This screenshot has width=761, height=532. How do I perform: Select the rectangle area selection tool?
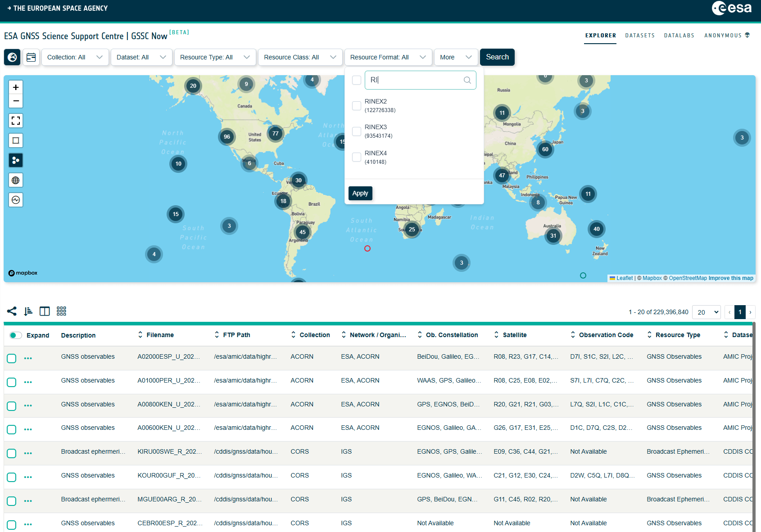[16, 140]
